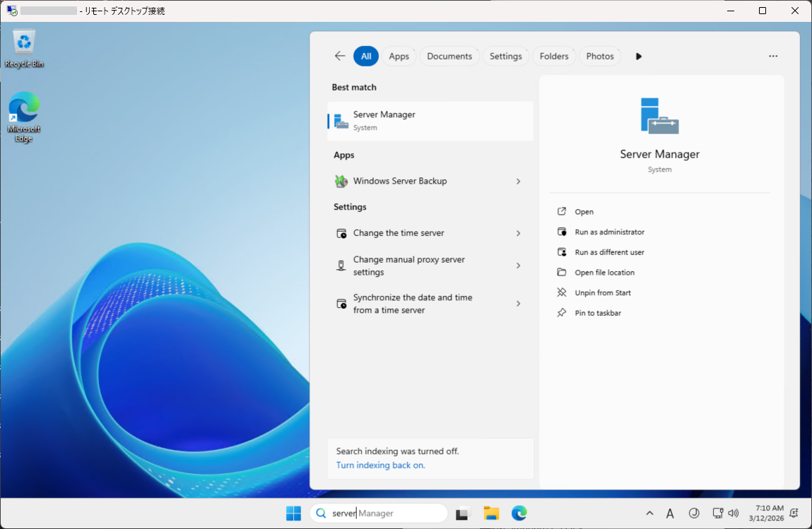Pin Server Manager to taskbar
812x529 pixels.
tap(597, 313)
